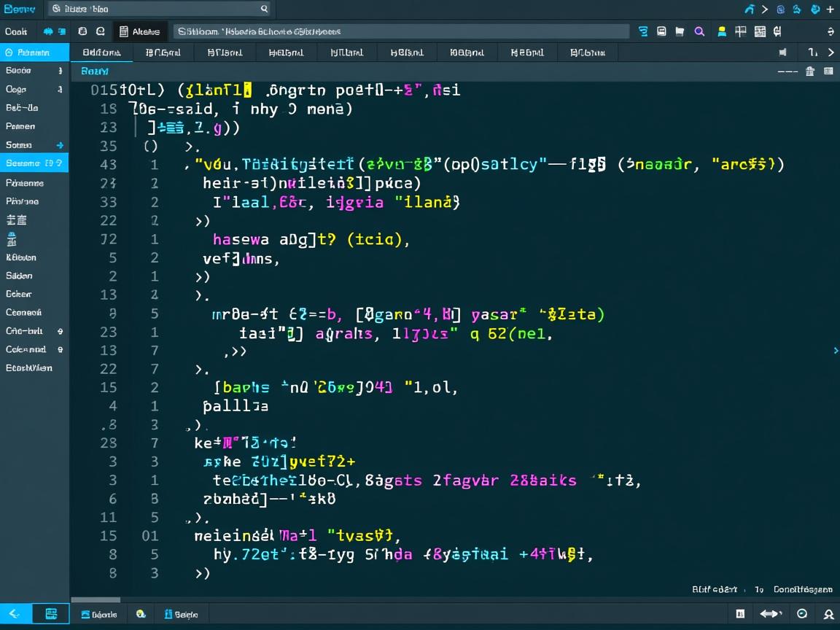Screen dimensions: 840x630
Task: Toggle the panel layout icon in the editor header
Action: 828,71
